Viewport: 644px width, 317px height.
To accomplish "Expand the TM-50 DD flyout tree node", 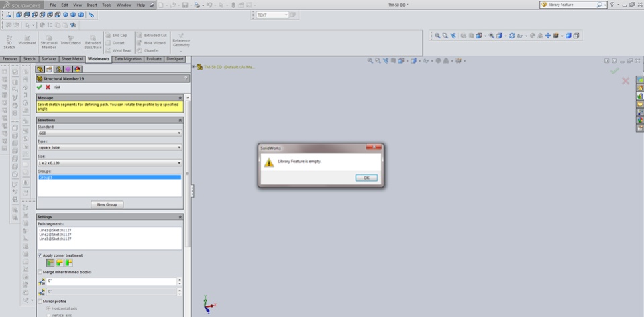I will [x=194, y=67].
